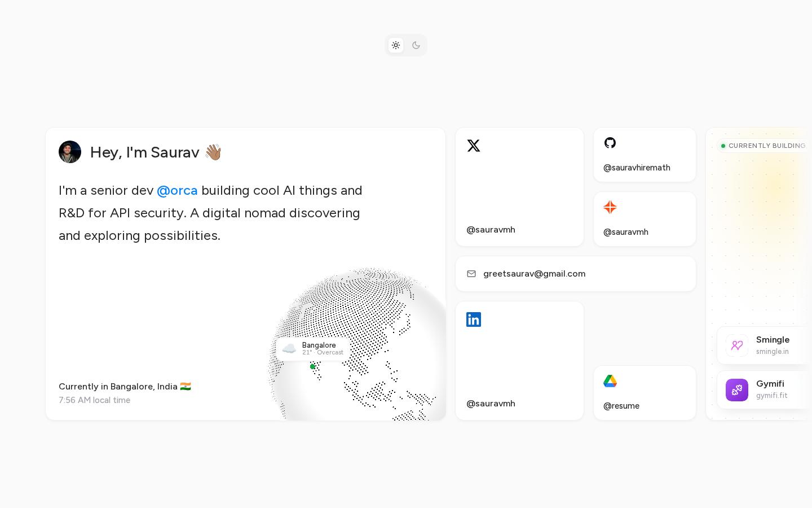Switch to dark mode moon icon
The width and height of the screenshot is (812, 508).
tap(416, 45)
